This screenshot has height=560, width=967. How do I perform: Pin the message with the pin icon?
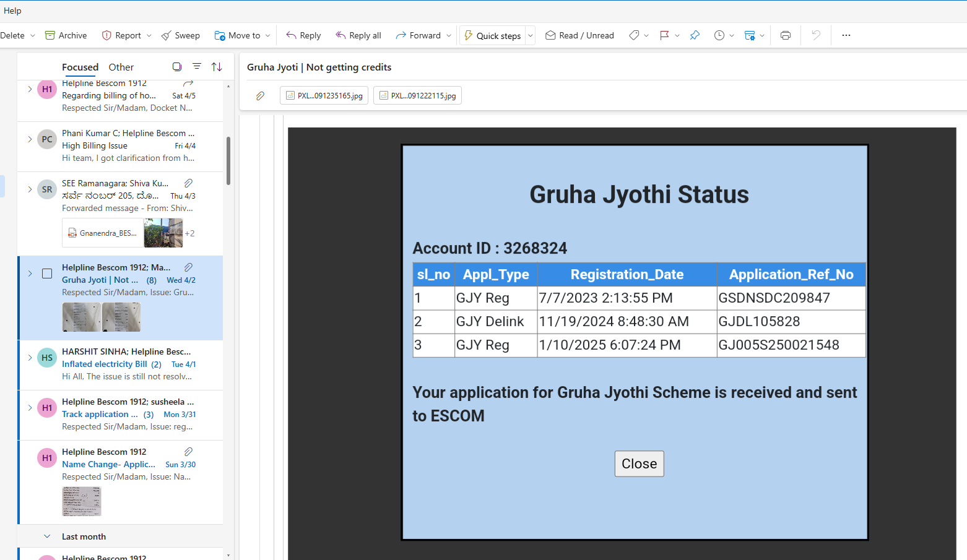pos(695,35)
